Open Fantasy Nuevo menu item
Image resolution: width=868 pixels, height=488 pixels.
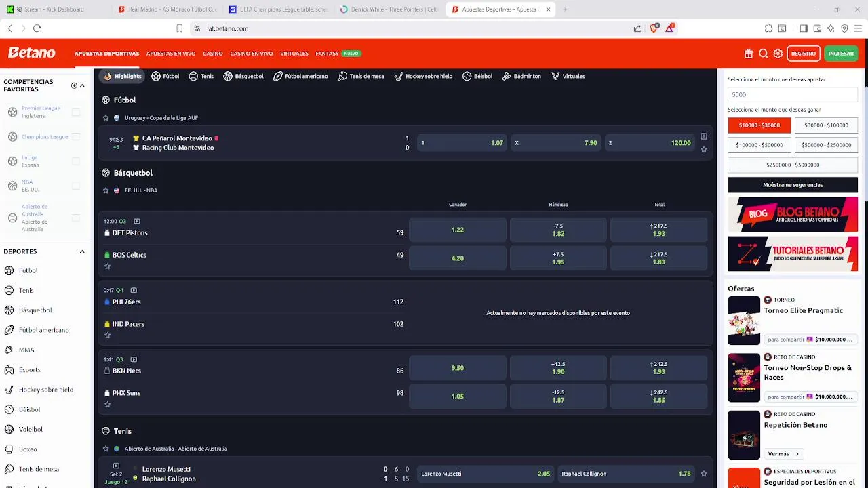pyautogui.click(x=338, y=54)
